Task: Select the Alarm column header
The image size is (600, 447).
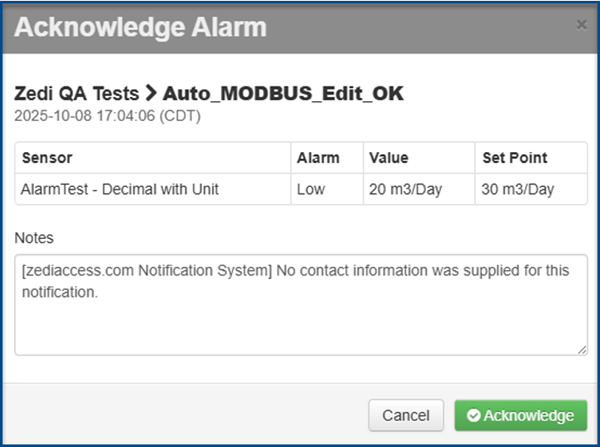Action: pos(318,158)
